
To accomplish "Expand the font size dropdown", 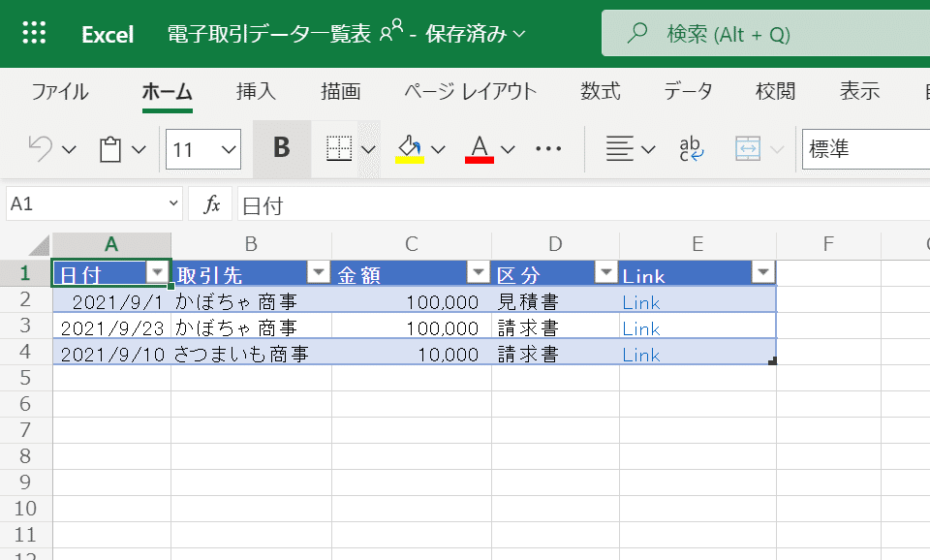I will [x=230, y=149].
